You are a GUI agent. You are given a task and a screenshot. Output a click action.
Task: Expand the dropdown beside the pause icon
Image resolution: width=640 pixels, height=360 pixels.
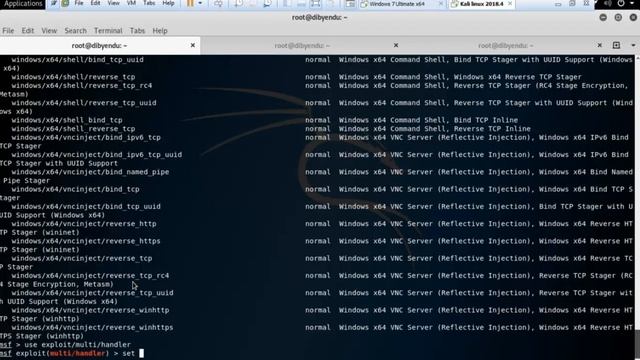[200, 3]
